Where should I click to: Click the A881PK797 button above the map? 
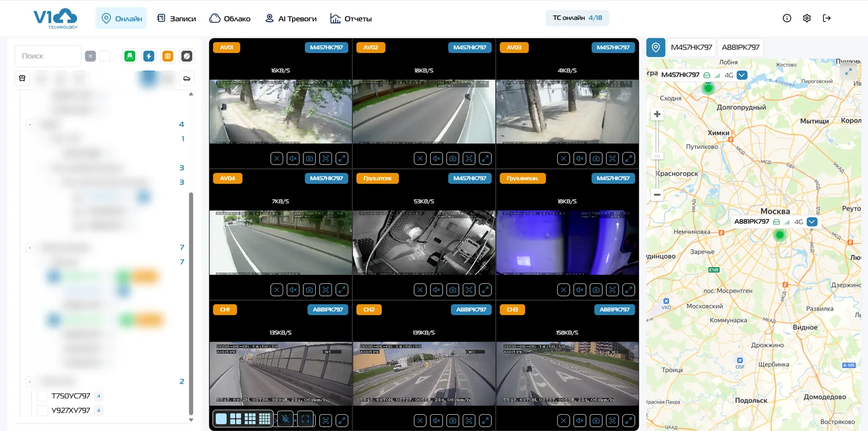click(741, 47)
